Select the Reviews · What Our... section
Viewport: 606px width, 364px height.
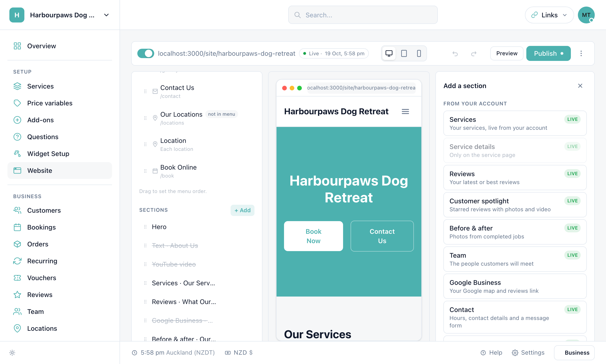[197, 302]
